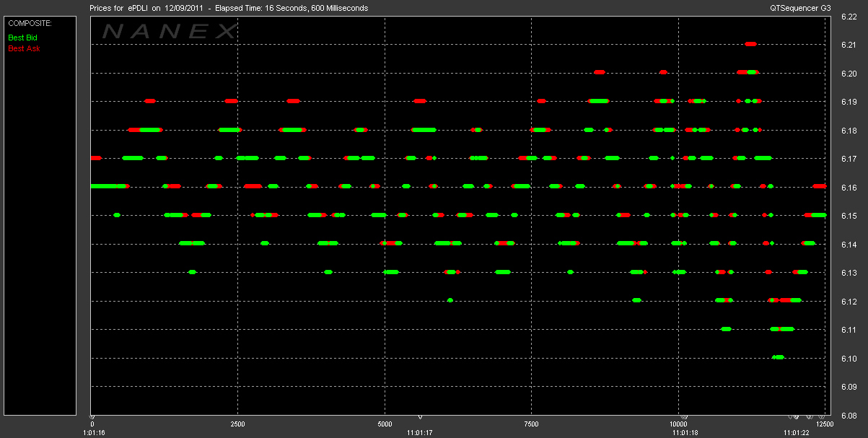
Task: Click the 11:01:18 time label
Action: pyautogui.click(x=685, y=433)
